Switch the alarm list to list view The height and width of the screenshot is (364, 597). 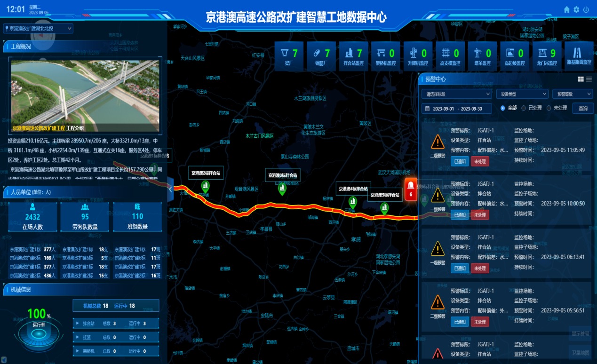coord(589,79)
